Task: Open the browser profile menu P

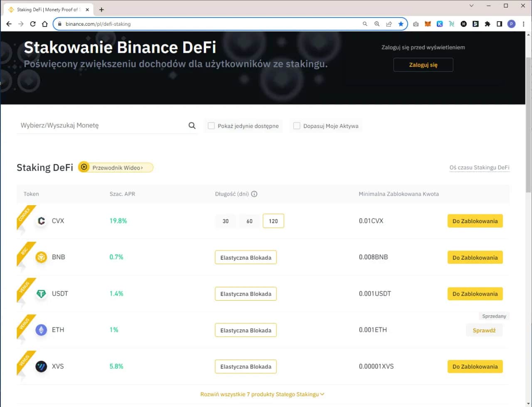Action: point(512,24)
